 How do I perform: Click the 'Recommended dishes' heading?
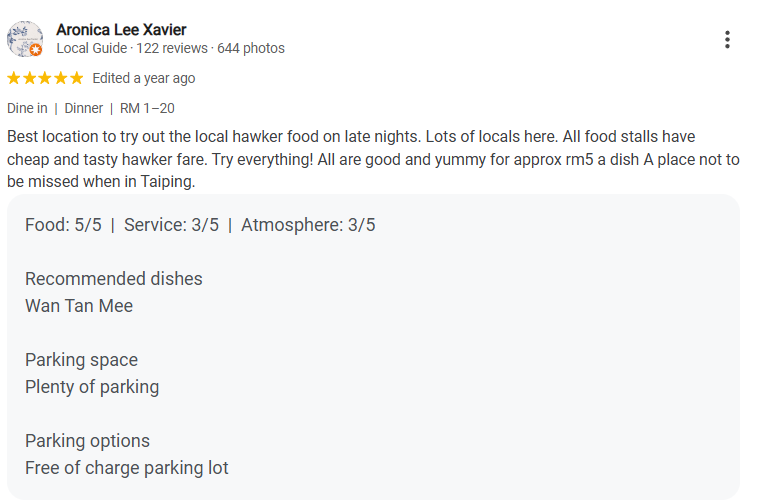113,279
